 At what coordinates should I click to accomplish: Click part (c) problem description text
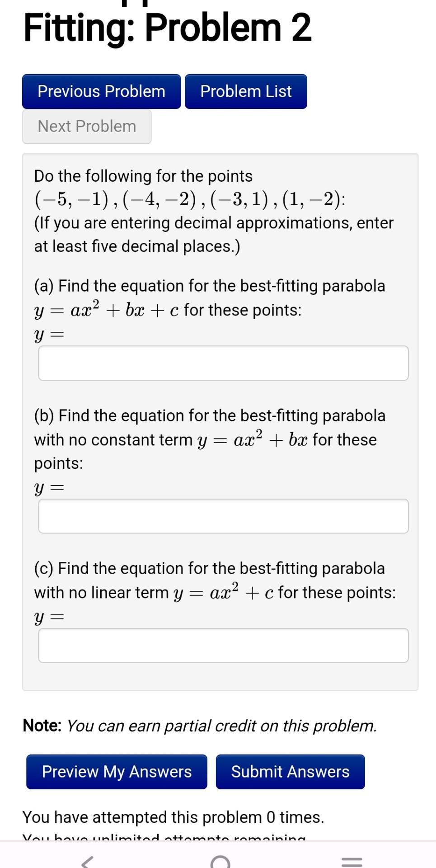215,580
